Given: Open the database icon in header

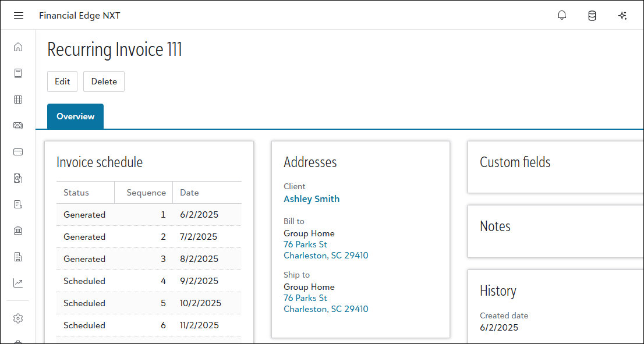Looking at the screenshot, I should pyautogui.click(x=592, y=16).
